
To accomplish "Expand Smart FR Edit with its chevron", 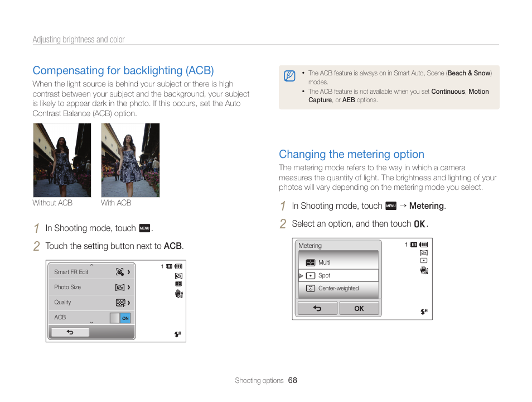I will (x=129, y=272).
